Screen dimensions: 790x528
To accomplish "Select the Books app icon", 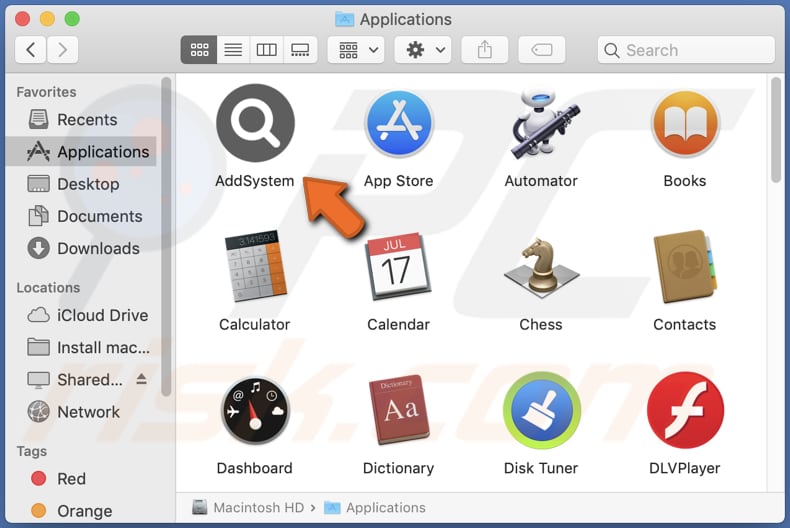I will (x=685, y=123).
